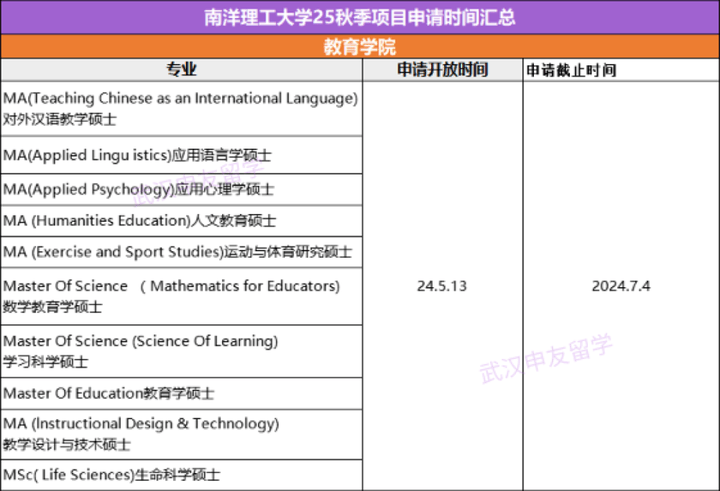Select the 申请开放时间 column header
This screenshot has width=720, height=491.
pyautogui.click(x=442, y=70)
